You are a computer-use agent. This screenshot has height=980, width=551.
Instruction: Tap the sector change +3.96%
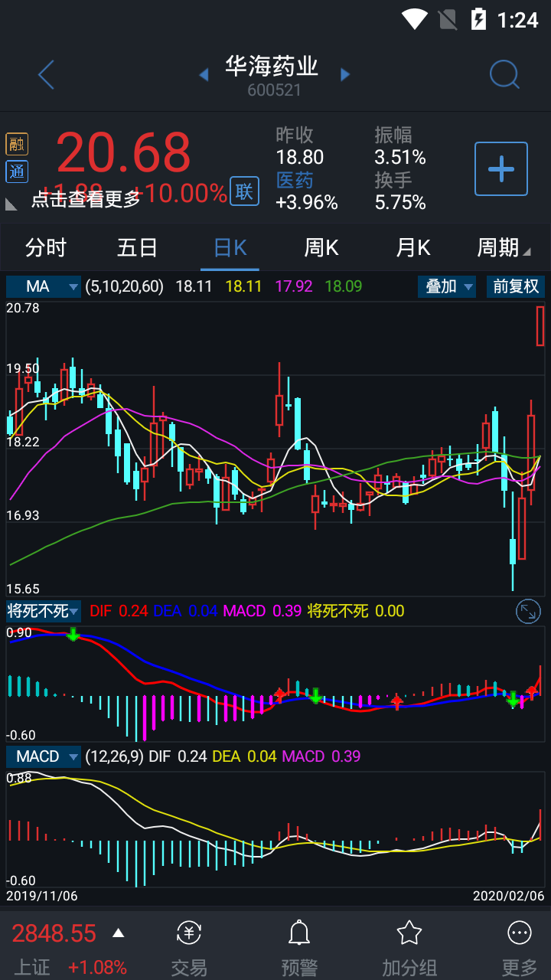point(307,202)
